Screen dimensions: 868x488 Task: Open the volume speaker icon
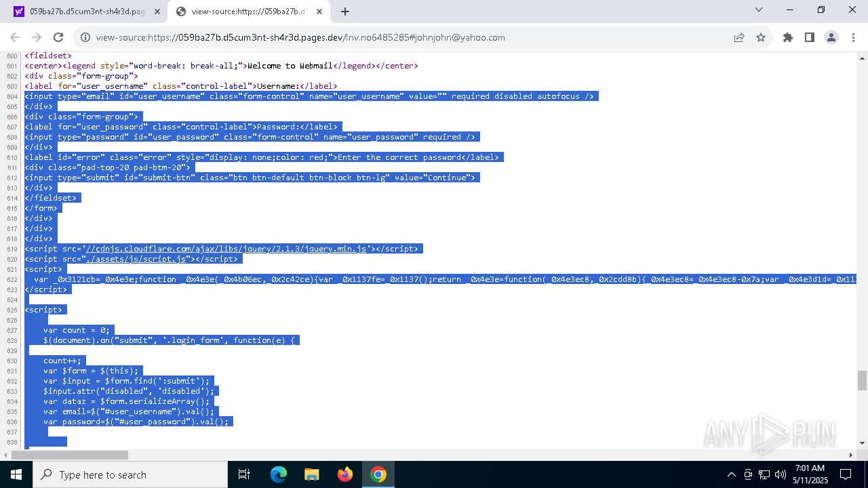pos(781,474)
